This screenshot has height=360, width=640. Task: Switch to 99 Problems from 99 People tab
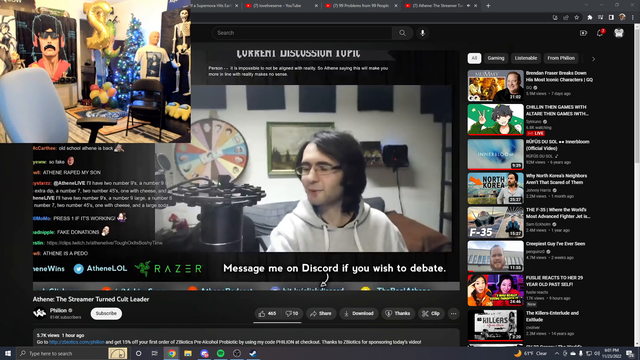361,6
